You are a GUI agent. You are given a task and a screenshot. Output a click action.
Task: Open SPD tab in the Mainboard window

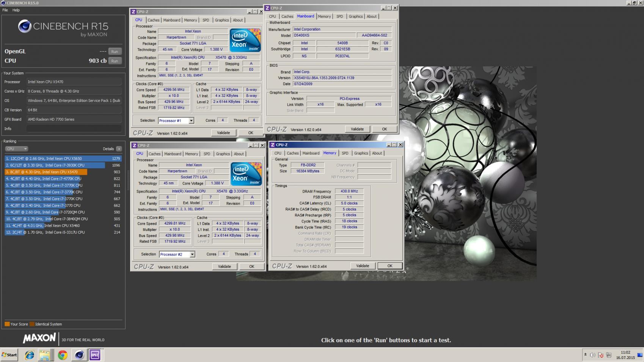pos(340,16)
